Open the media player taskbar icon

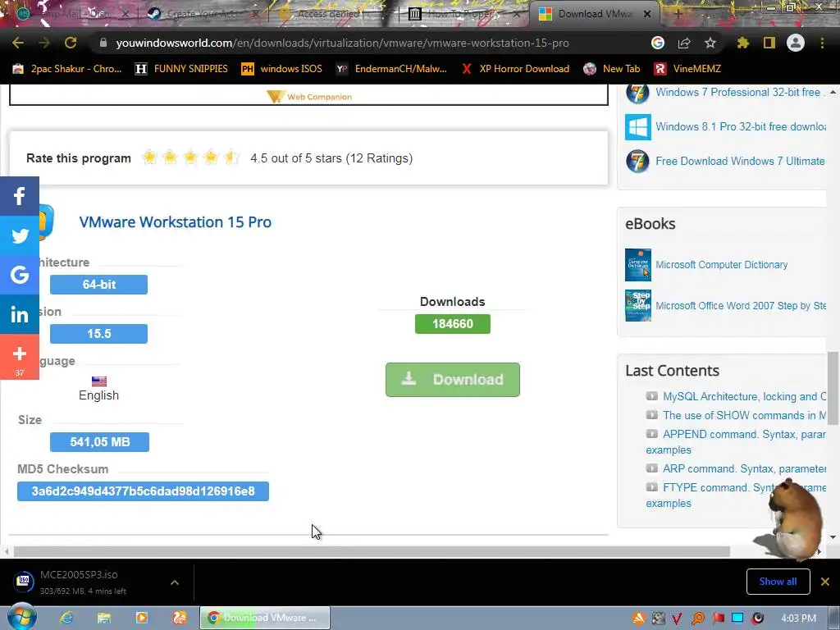[x=142, y=618]
